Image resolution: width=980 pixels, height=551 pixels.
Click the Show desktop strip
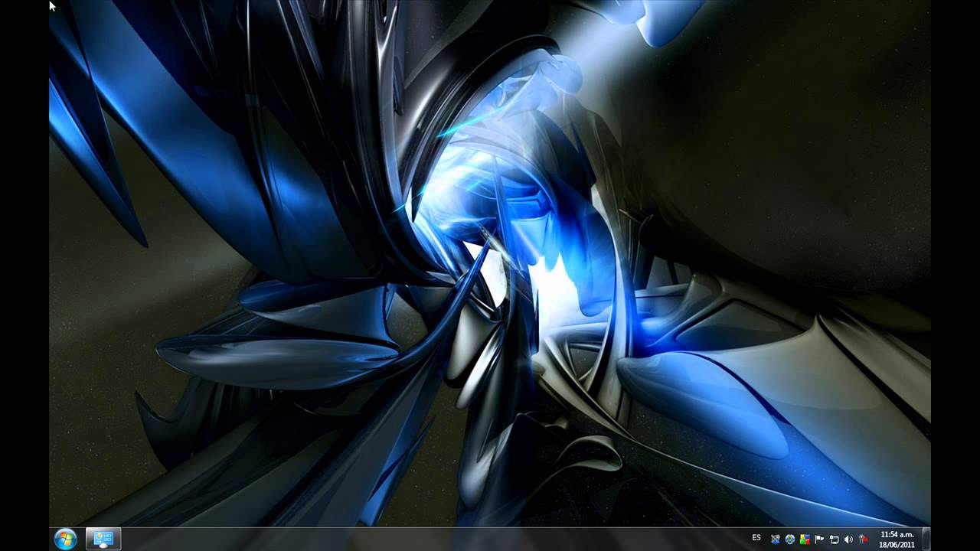(x=926, y=539)
